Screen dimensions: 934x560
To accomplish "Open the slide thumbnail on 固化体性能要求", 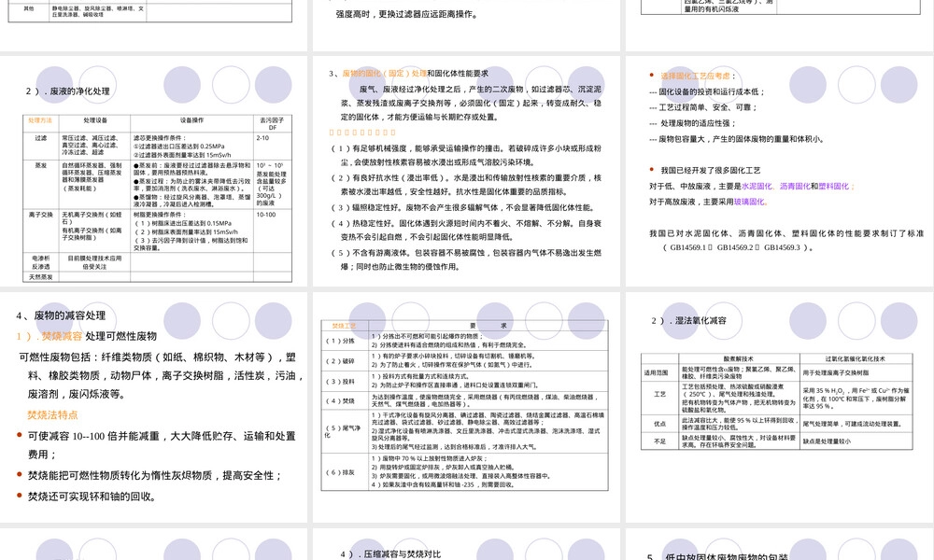I will point(467,171).
